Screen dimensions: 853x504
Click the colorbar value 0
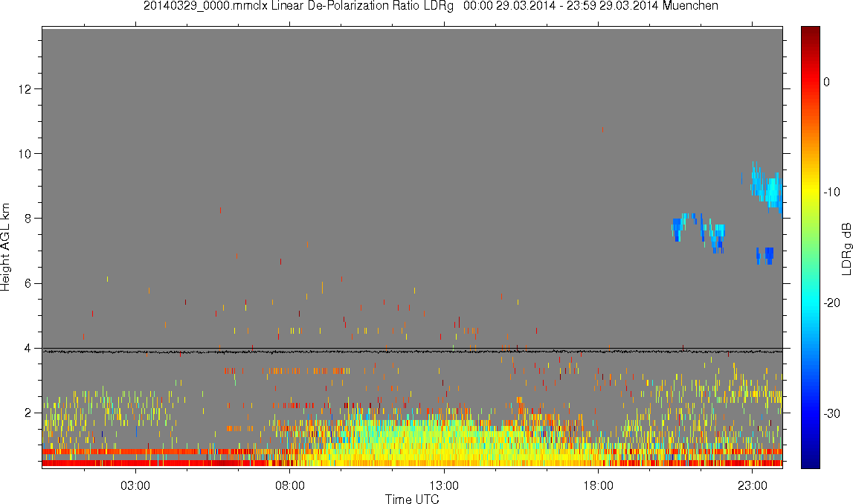pyautogui.click(x=827, y=82)
